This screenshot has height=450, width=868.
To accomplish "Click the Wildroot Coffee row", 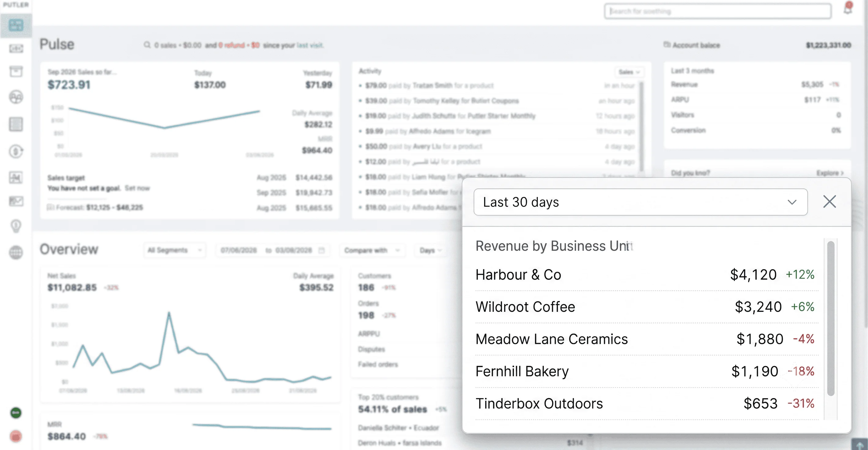I will click(x=646, y=307).
